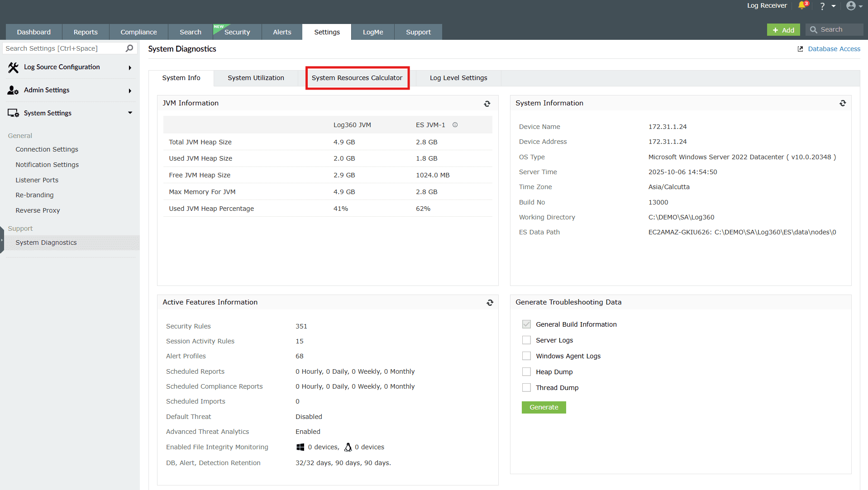The height and width of the screenshot is (490, 868).
Task: Click the search magnifier in Search Settings
Action: [x=129, y=48]
